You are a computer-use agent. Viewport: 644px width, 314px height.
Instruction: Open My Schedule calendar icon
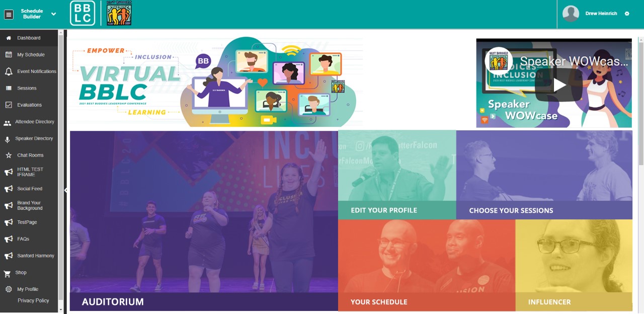(x=9, y=54)
